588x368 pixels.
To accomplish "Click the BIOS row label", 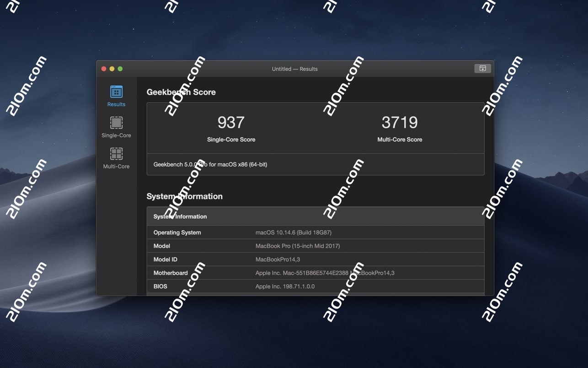I will tap(160, 287).
